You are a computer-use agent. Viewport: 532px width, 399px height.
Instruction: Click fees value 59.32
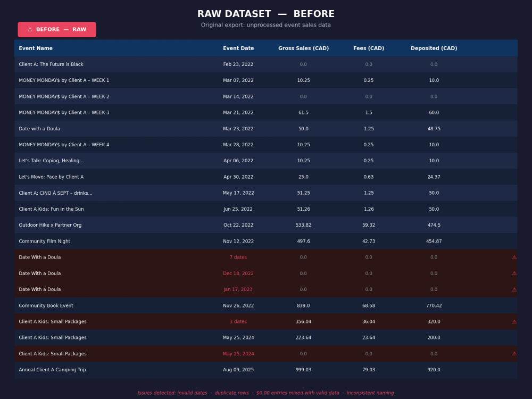(x=369, y=225)
